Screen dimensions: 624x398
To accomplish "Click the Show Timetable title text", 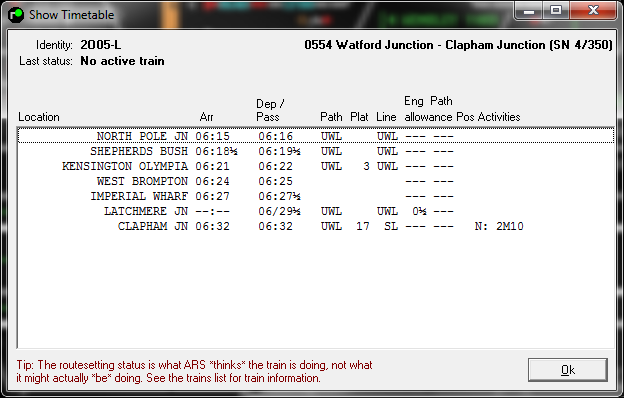I will click(72, 15).
